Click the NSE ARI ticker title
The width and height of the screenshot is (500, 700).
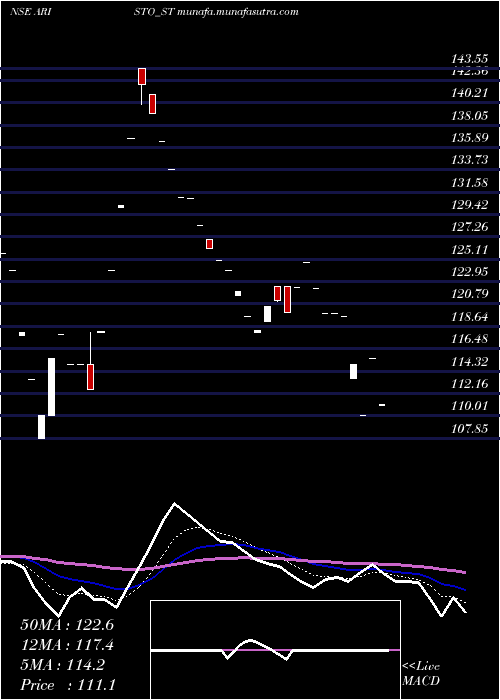tap(29, 12)
